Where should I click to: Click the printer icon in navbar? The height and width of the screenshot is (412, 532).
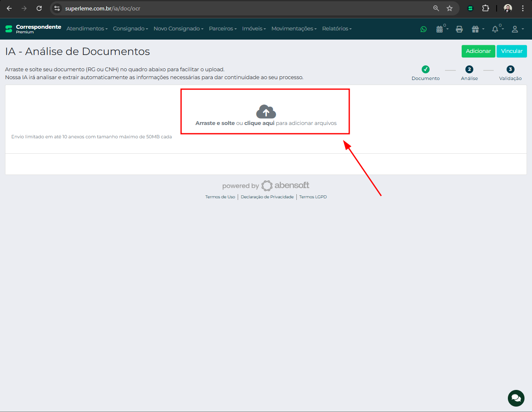(x=459, y=29)
